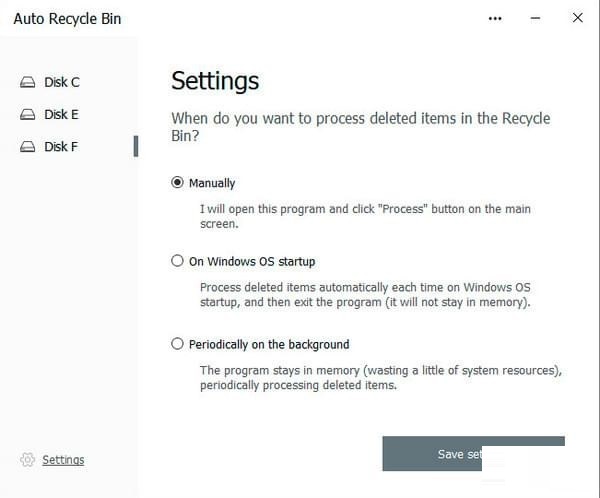Click the On Windows OS startup label
Screen dimensions: 600x498
click(x=252, y=261)
